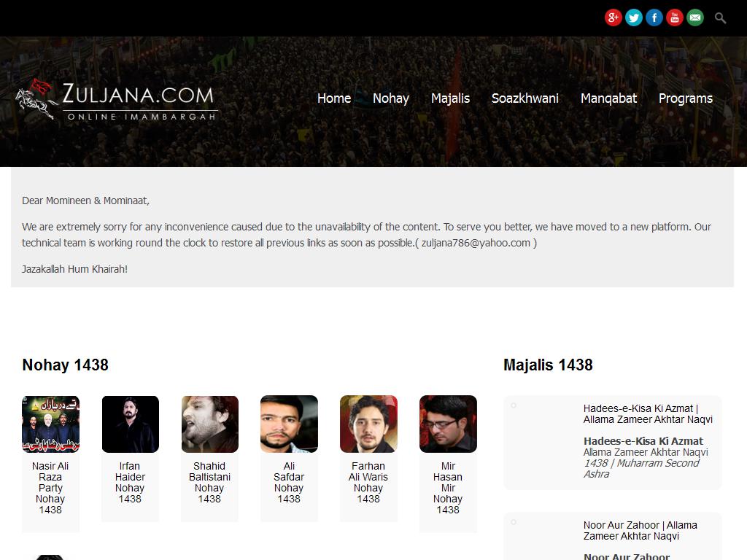747x560 pixels.
Task: Open Farhan Ali Waris portrait thumbnail
Action: [368, 424]
